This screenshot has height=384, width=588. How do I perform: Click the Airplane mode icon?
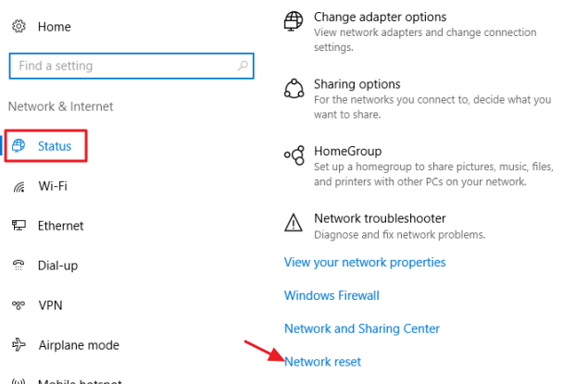19,345
